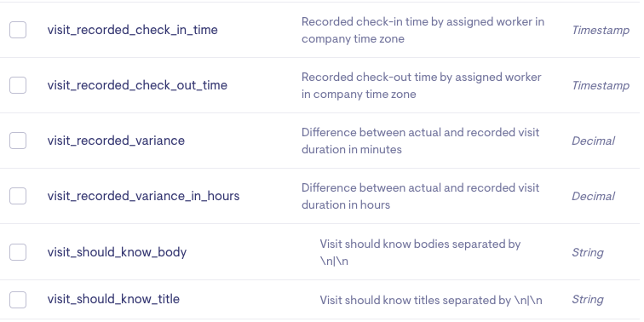Click the 'Visit should know bodies' description
The width and height of the screenshot is (644, 322).
click(420, 252)
